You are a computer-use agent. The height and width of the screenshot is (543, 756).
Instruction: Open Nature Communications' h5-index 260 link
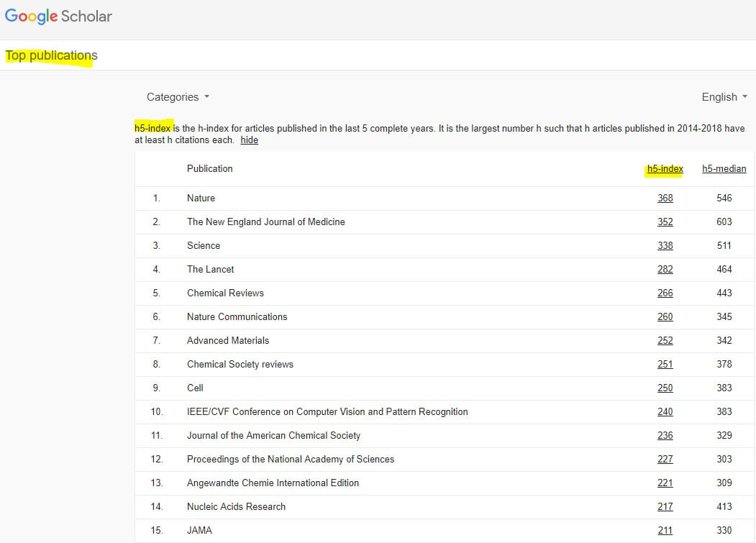pos(665,317)
